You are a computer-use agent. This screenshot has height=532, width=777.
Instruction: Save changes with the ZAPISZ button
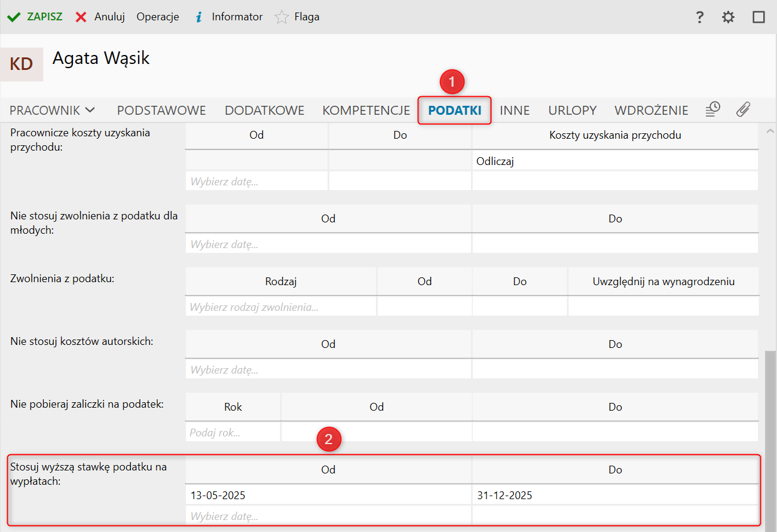coord(35,17)
